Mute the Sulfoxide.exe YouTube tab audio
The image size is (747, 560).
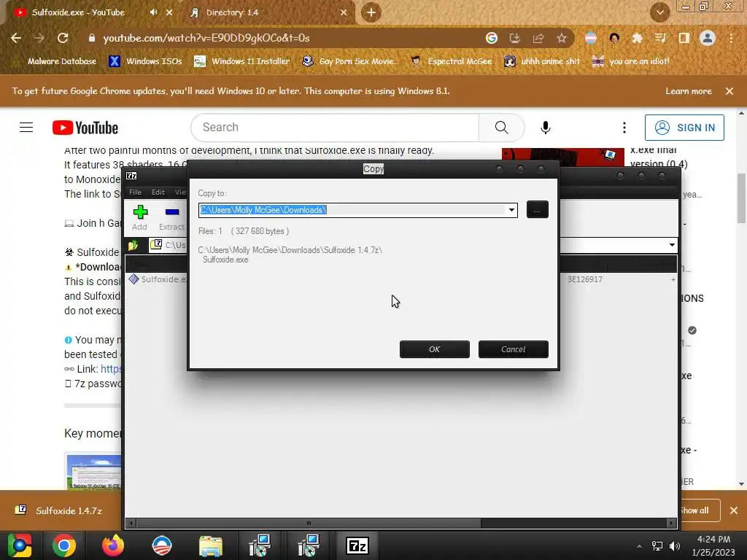(153, 12)
